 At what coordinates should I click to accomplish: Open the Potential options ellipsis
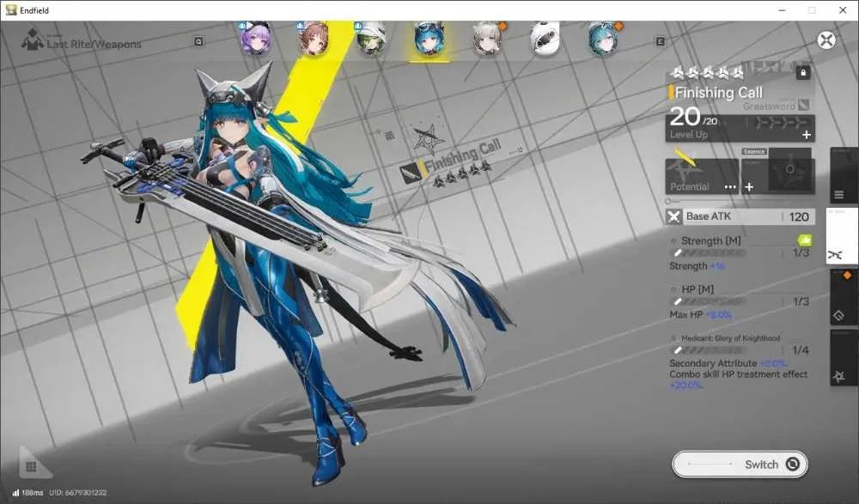point(730,187)
